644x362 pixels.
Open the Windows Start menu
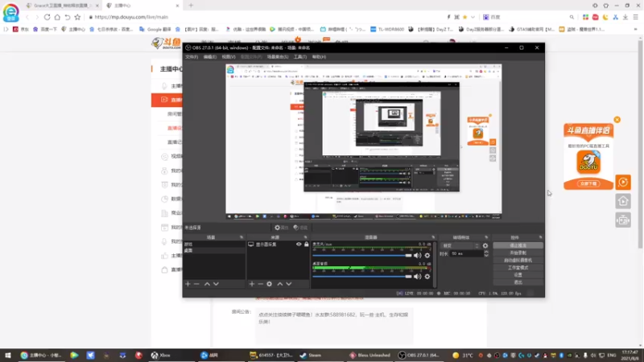click(8, 356)
